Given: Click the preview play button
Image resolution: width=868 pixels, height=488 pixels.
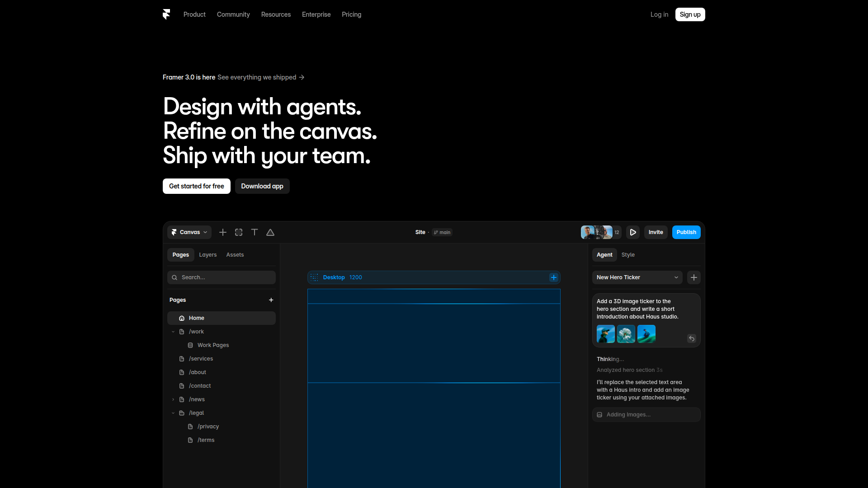Looking at the screenshot, I should (633, 232).
